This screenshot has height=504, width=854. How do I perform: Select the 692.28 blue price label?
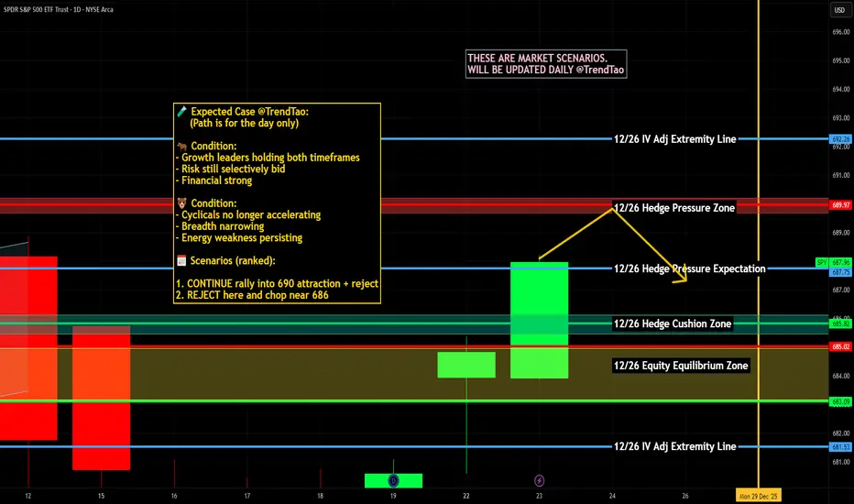pyautogui.click(x=840, y=139)
